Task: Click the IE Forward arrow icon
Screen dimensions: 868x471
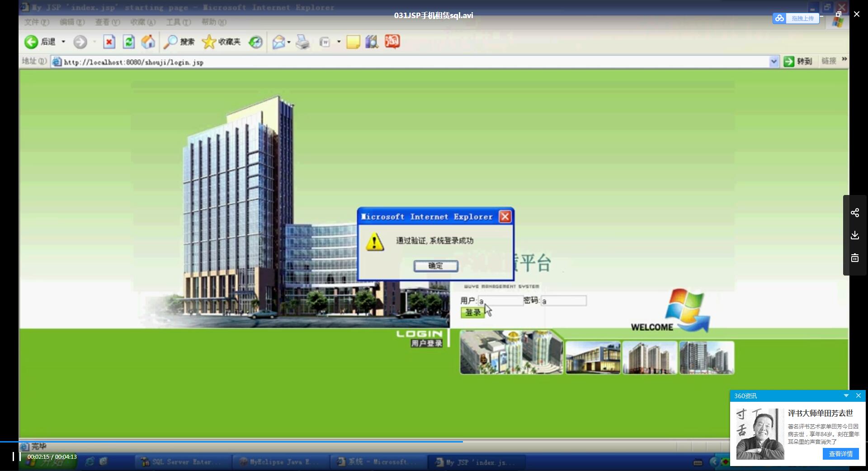Action: click(x=80, y=42)
